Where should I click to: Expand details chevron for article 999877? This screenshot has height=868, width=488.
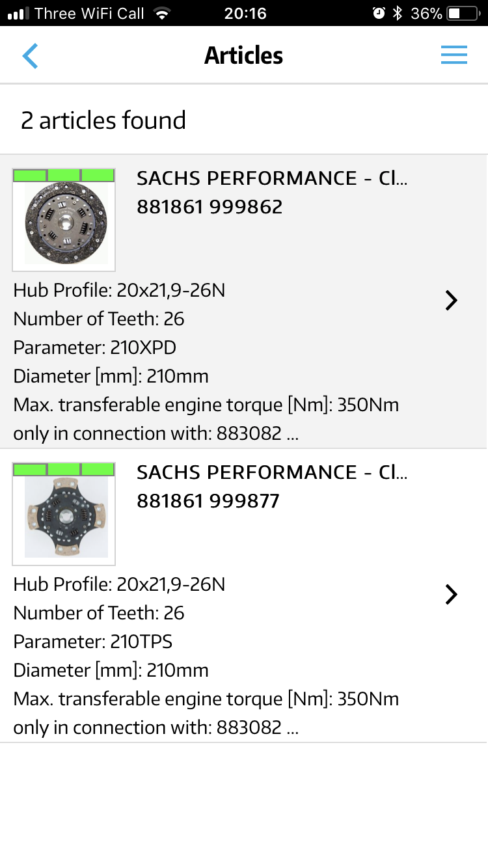coord(451,594)
